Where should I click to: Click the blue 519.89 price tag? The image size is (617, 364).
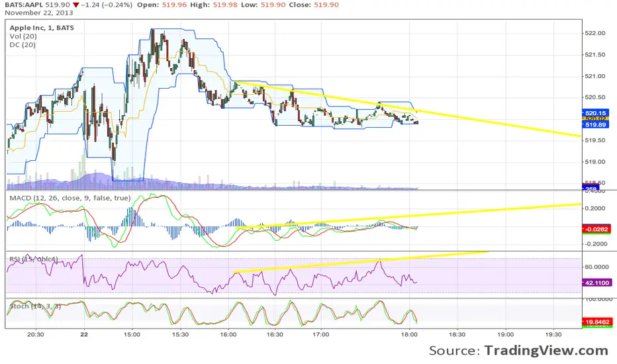click(x=595, y=124)
